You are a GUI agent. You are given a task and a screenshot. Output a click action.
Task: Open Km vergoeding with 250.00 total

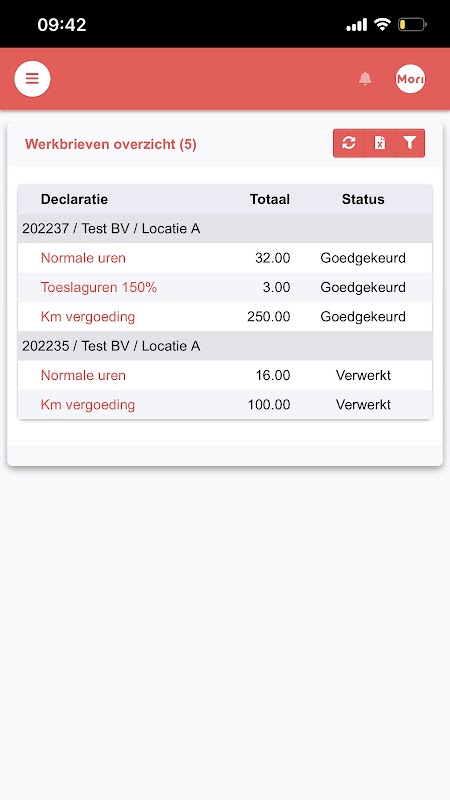point(88,317)
